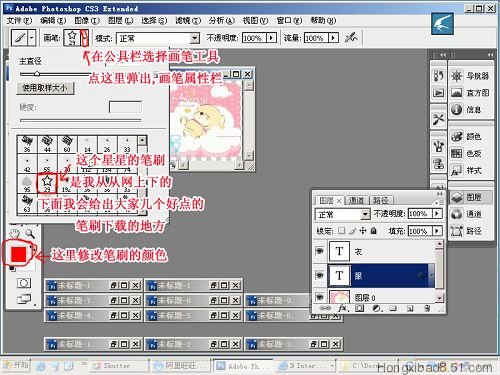500x375 pixels.
Task: Select the Layers (图层) dock icon
Action: pyautogui.click(x=456, y=197)
